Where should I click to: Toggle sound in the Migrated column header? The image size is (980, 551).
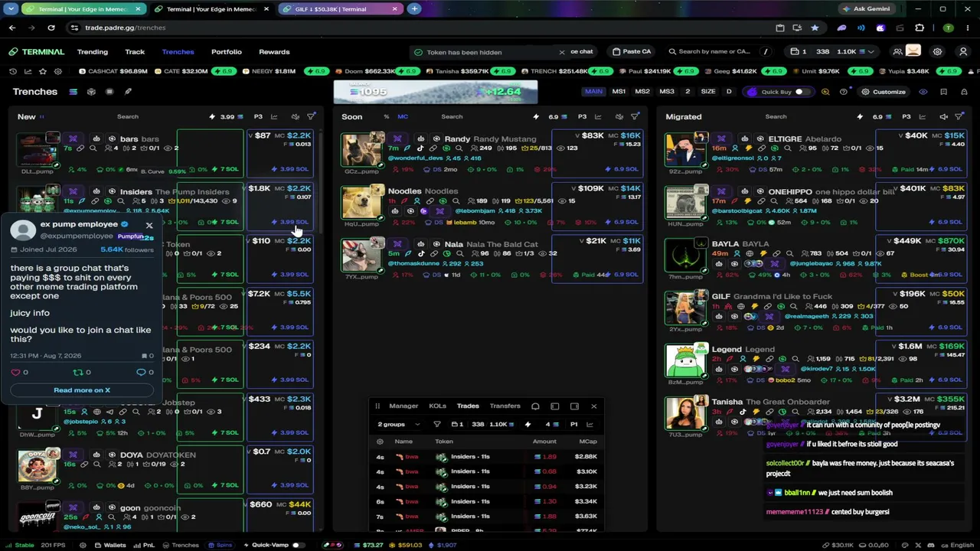[x=943, y=117]
